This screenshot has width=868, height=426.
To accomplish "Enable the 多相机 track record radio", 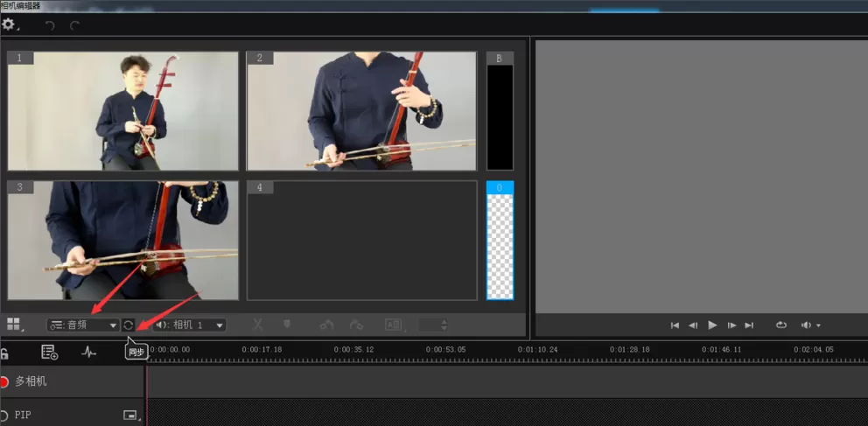I will [x=4, y=381].
